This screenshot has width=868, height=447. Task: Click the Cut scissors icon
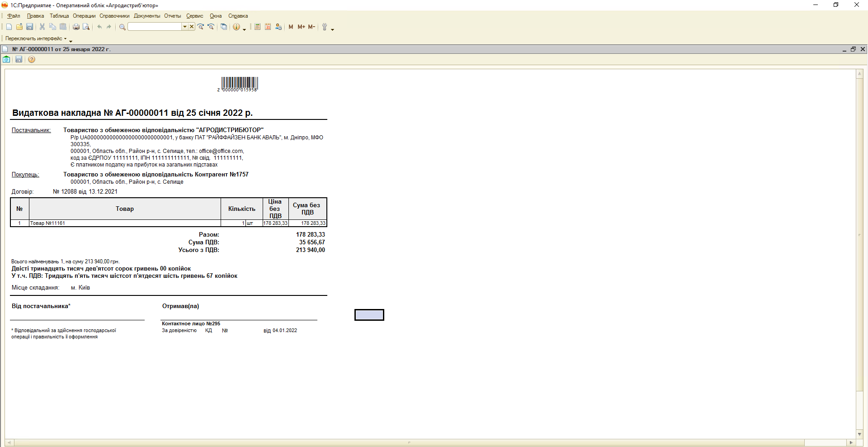coord(42,27)
